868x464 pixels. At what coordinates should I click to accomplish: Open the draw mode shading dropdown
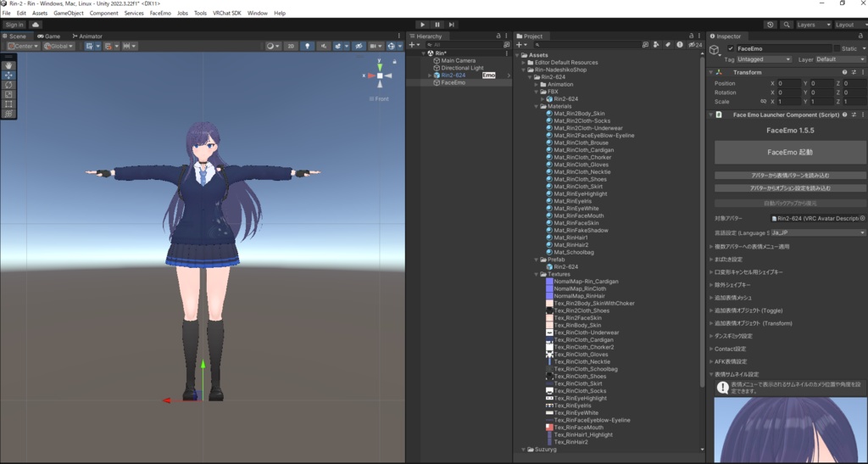[x=272, y=46]
